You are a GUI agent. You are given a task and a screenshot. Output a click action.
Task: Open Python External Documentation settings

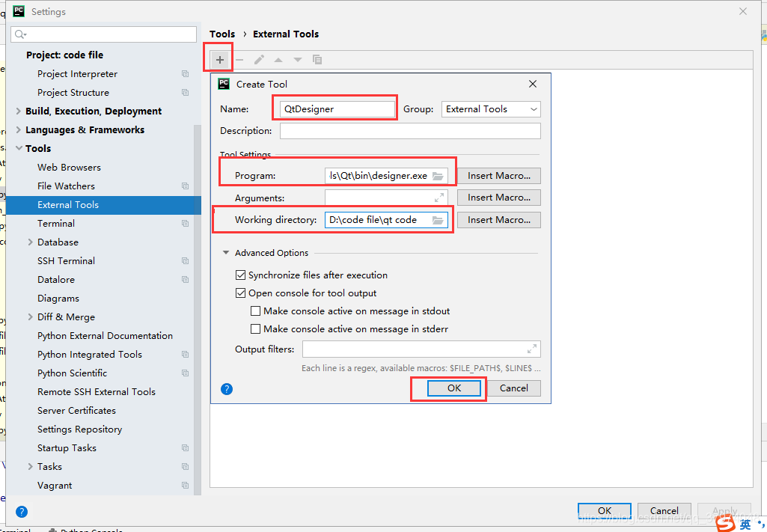pos(106,336)
